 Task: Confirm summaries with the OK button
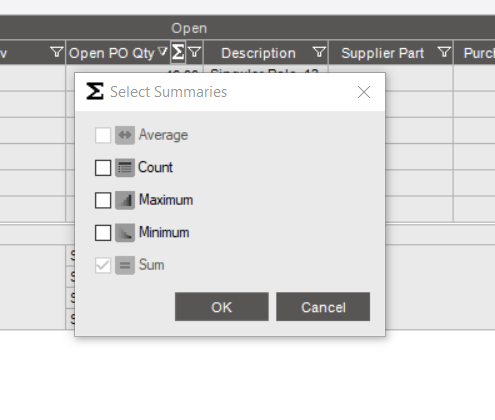click(222, 307)
